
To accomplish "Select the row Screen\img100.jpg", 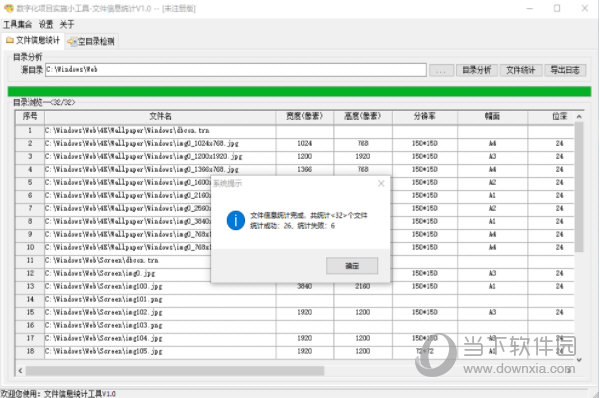I will 295,287.
